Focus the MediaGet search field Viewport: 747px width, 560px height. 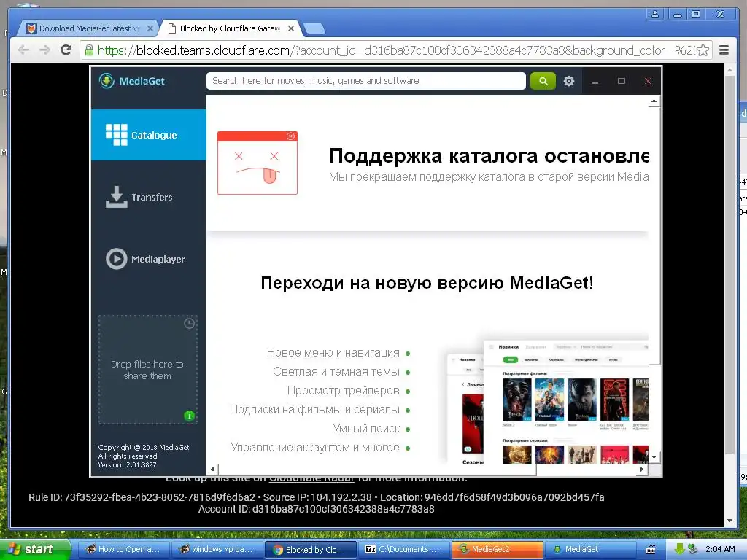click(366, 81)
